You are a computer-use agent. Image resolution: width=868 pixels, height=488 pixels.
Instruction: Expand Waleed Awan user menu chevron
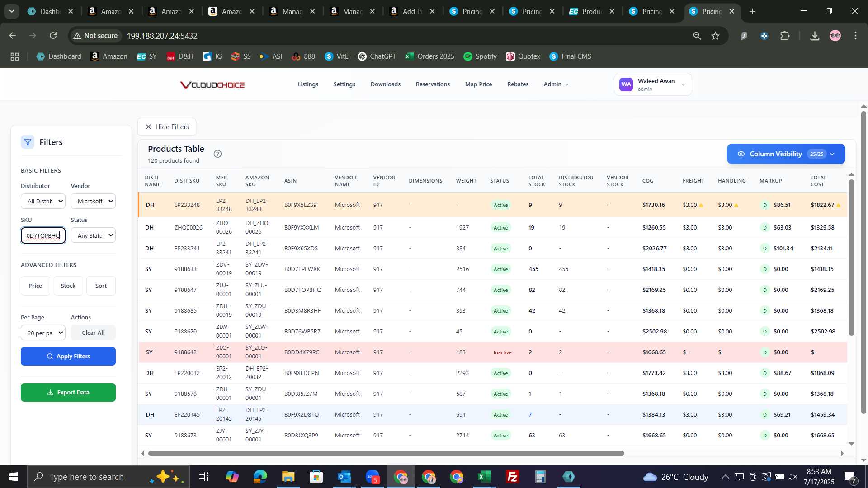(x=683, y=84)
